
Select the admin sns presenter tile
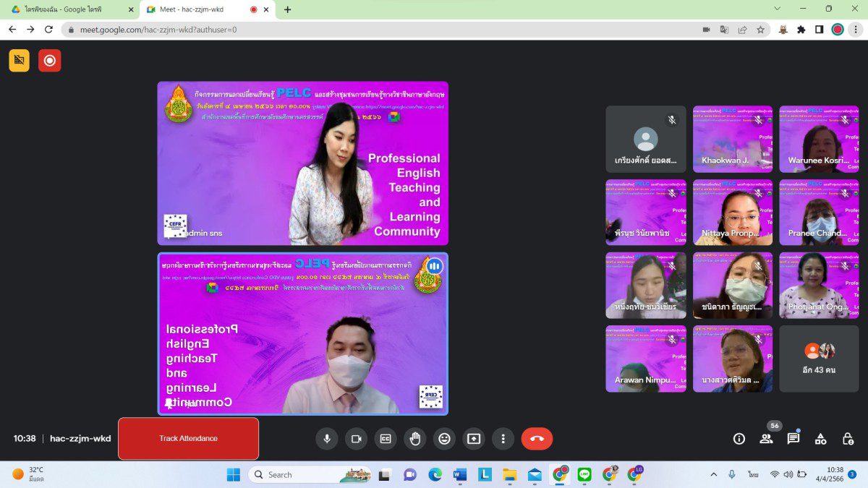pos(303,163)
